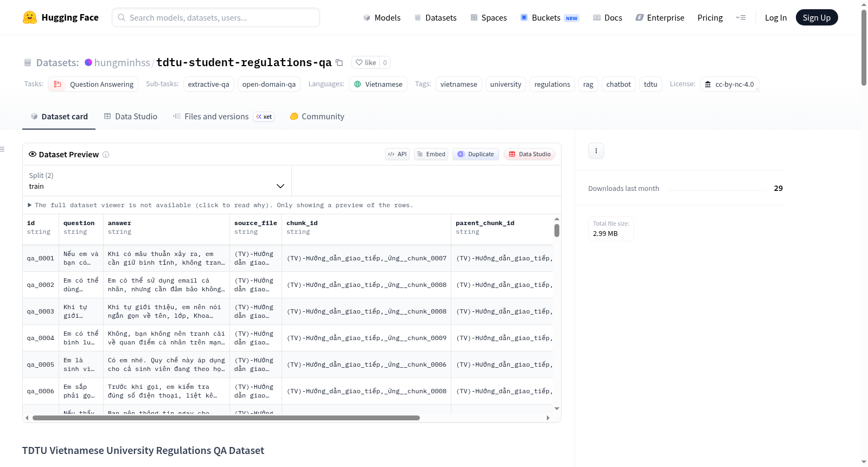Like the dataset with the heart button

click(366, 62)
